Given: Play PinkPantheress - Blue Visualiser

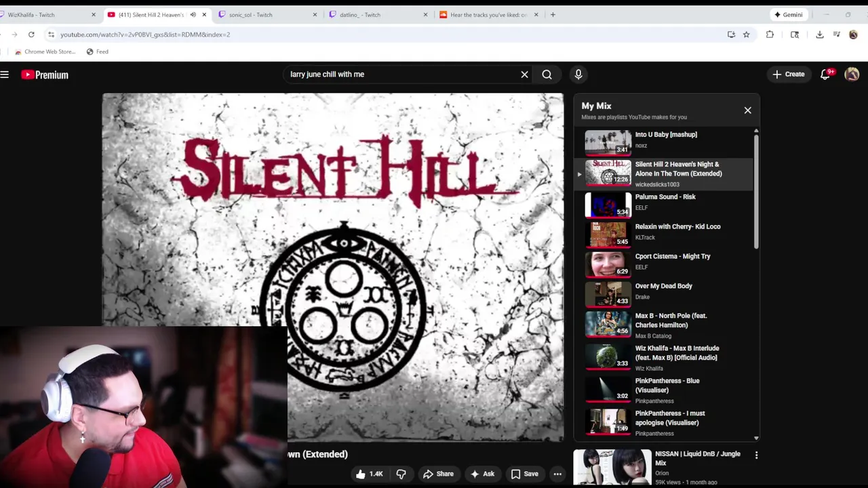Looking at the screenshot, I should pos(665,390).
